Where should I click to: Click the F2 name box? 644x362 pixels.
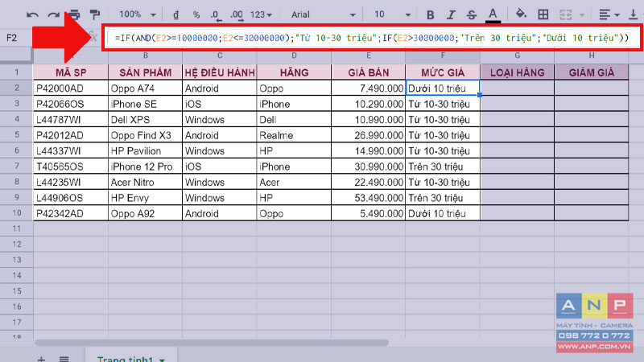[x=12, y=38]
